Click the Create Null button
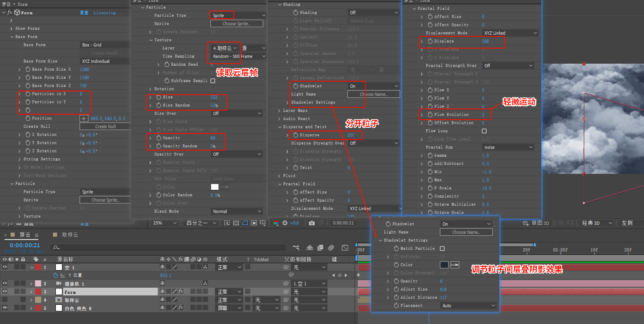Viewport: 644px width, 324px height. 105,126
